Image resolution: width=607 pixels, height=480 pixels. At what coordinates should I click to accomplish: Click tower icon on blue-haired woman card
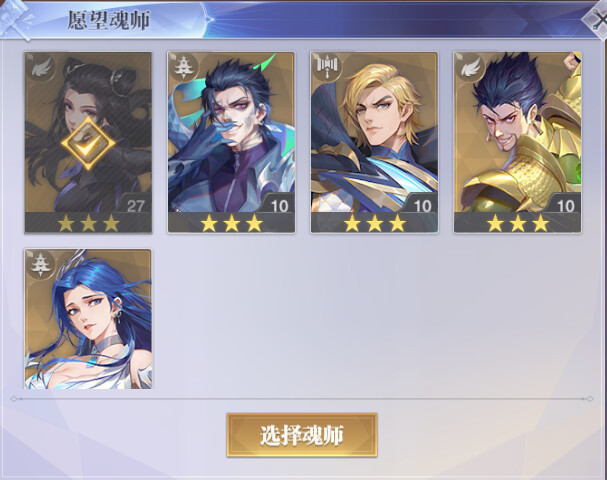tap(41, 265)
